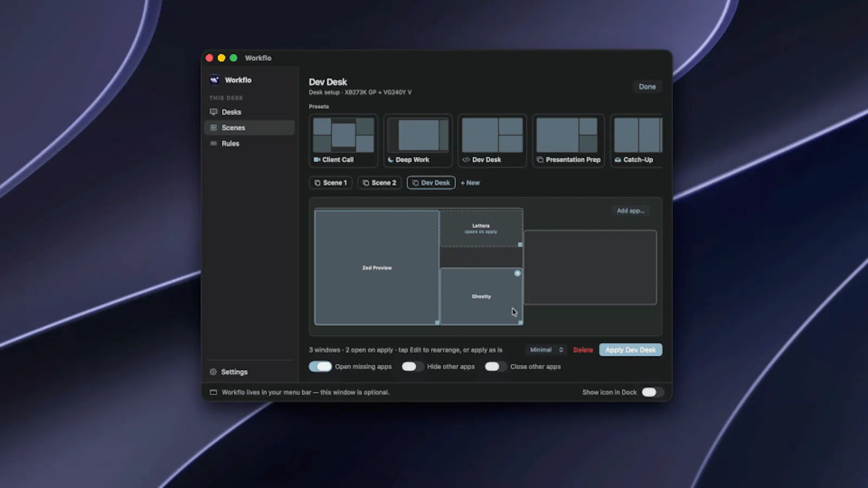Viewport: 868px width, 488px height.
Task: Click the code brackets icon beside Dev Desk preset
Action: point(466,159)
